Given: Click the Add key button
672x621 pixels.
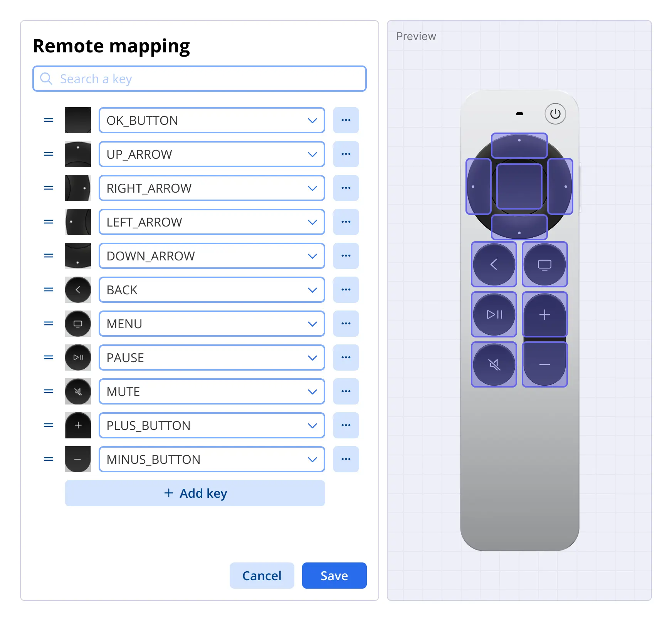Looking at the screenshot, I should click(195, 493).
